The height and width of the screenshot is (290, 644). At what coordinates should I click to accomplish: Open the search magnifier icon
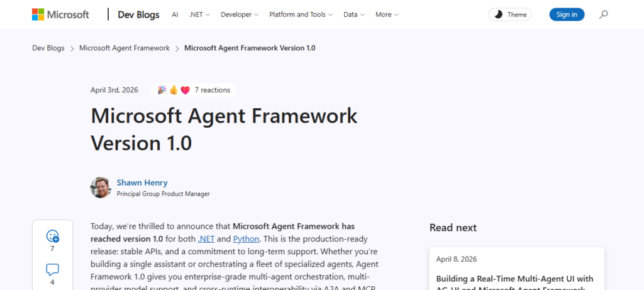click(603, 15)
